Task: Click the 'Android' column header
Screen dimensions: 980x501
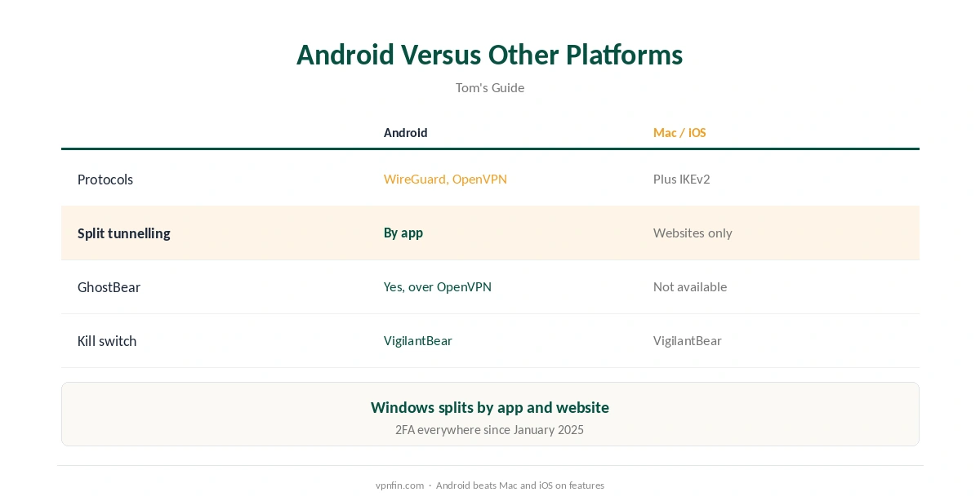Action: tap(406, 133)
